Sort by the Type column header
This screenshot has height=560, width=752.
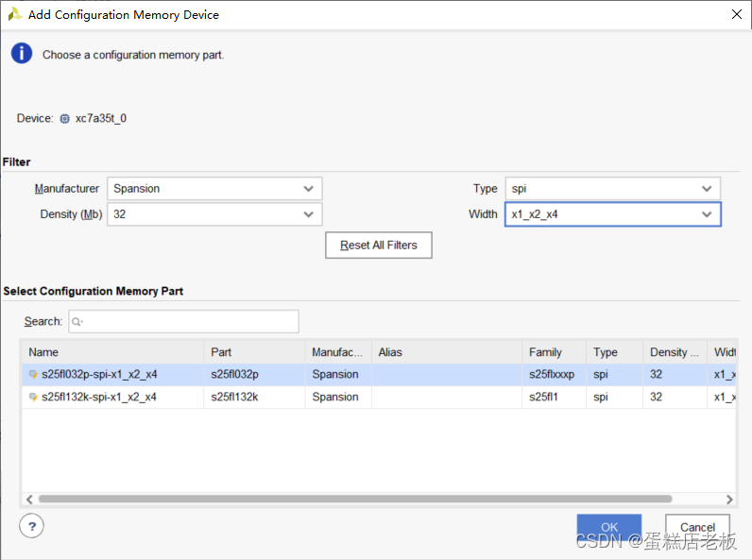[x=614, y=352]
